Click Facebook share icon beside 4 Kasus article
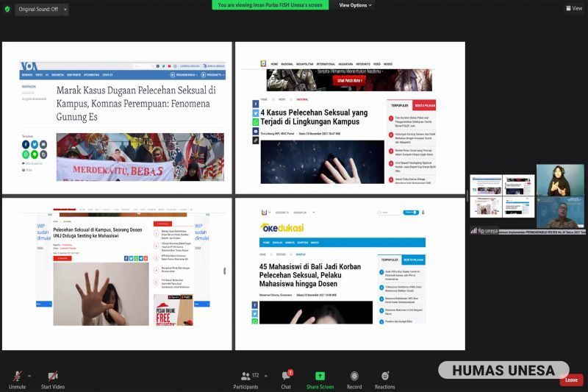This screenshot has width=588, height=392. [x=255, y=104]
